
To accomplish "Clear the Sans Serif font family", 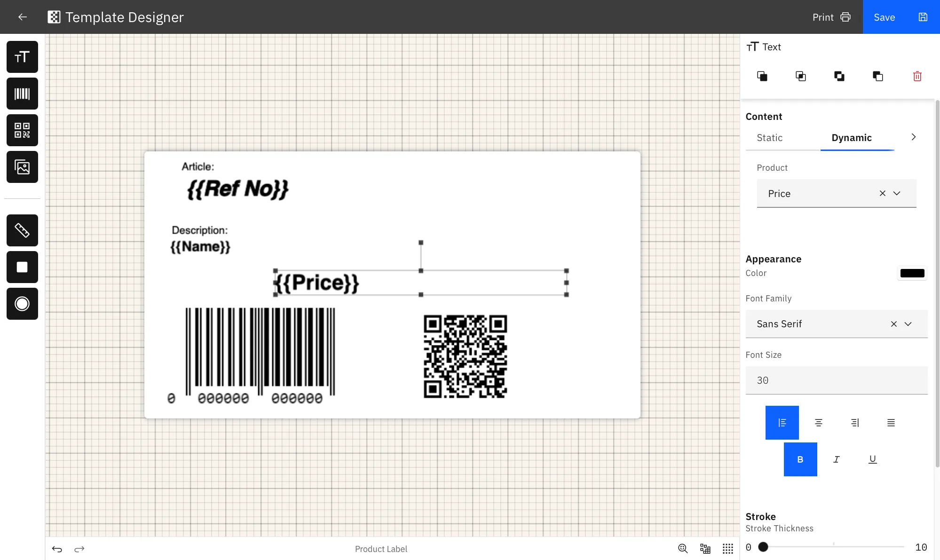I will (893, 324).
